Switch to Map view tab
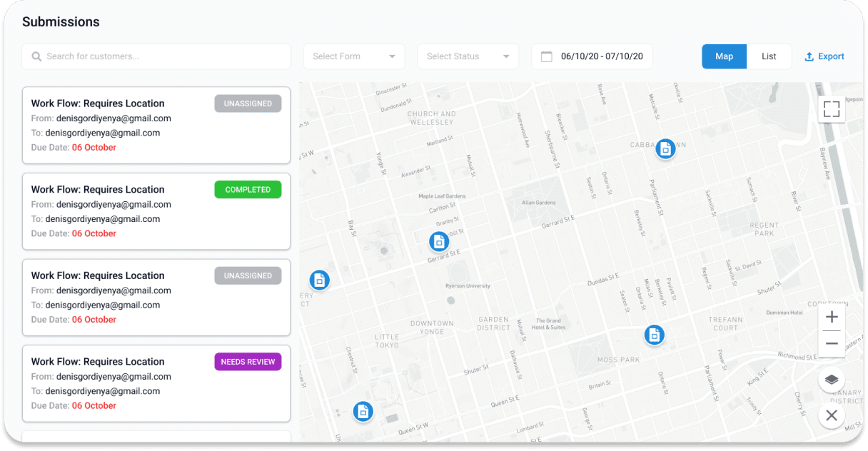 [x=724, y=56]
